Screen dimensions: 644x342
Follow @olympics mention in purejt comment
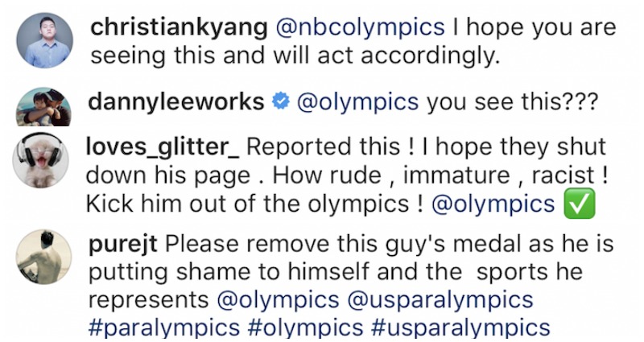click(278, 300)
